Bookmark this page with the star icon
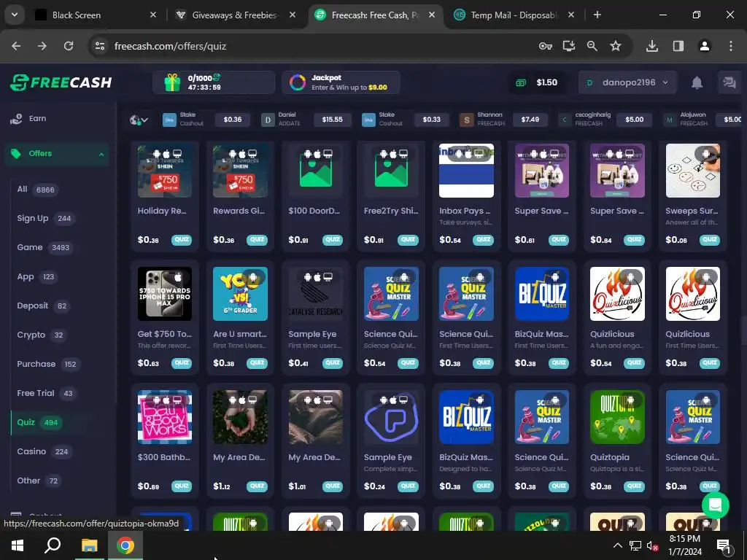The height and width of the screenshot is (560, 747). coord(616,46)
